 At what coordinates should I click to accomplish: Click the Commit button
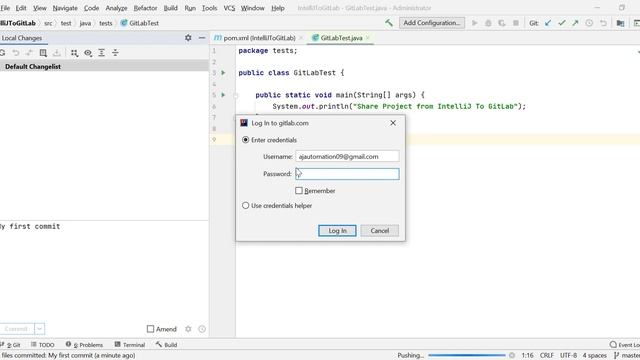(x=16, y=329)
